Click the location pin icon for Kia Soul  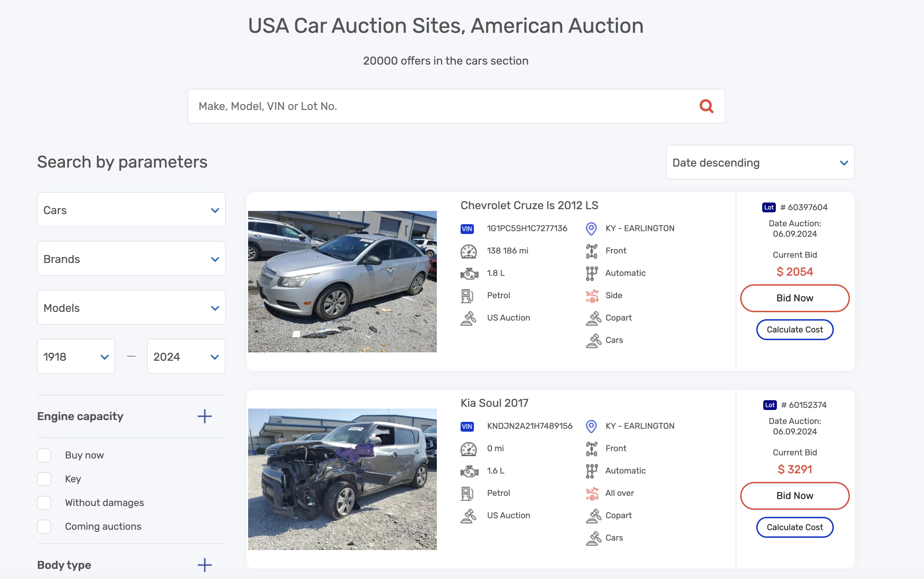click(x=592, y=426)
